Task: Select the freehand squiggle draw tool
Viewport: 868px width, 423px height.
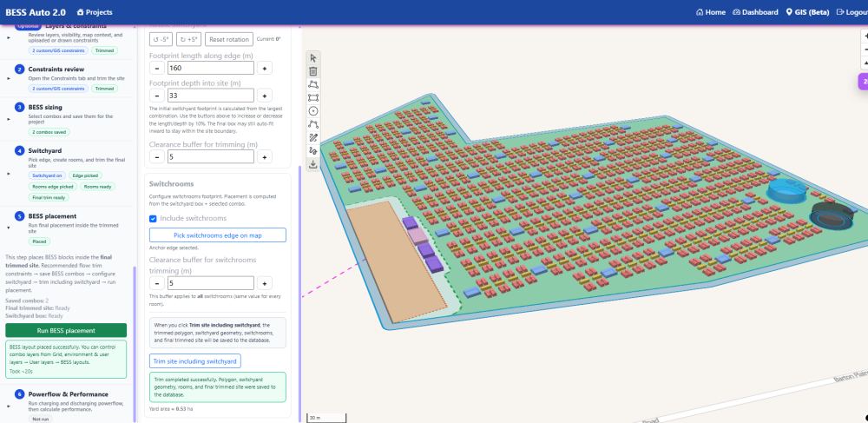Action: pos(312,151)
